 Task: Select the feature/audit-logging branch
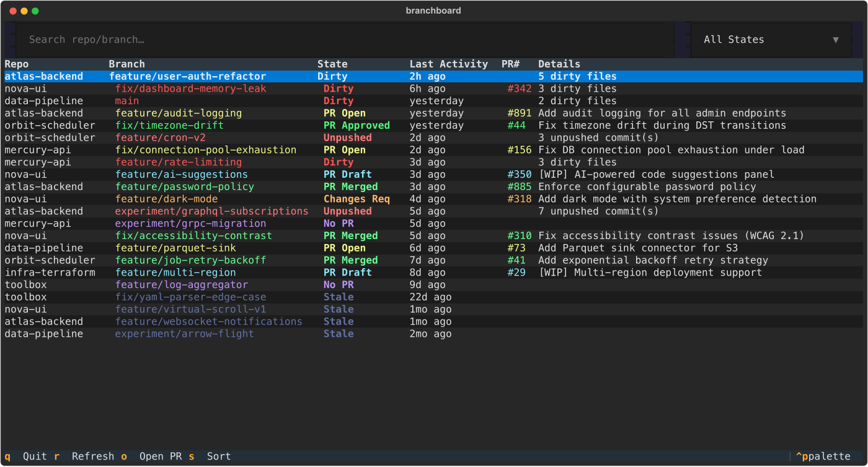click(179, 113)
